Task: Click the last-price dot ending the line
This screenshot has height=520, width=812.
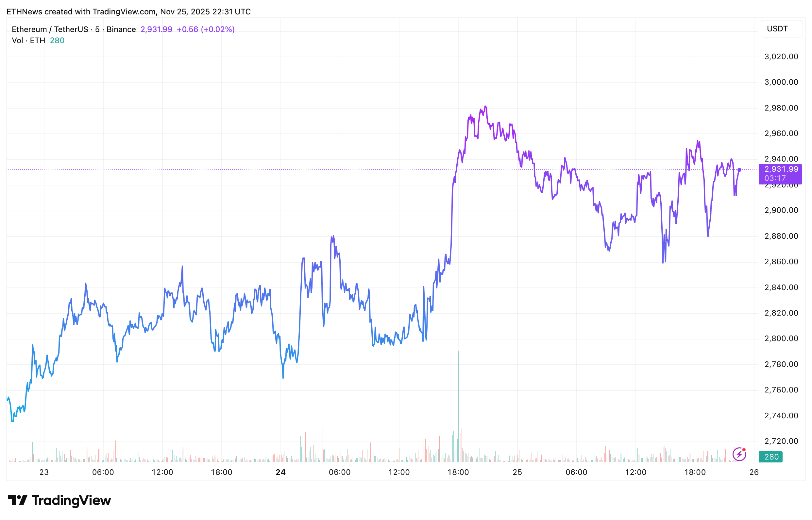Action: coord(739,170)
